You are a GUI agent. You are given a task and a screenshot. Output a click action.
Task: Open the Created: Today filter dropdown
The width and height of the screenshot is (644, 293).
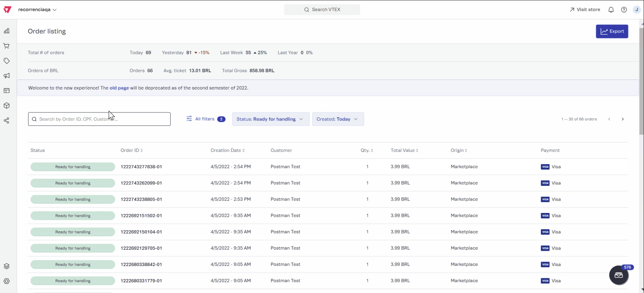coord(338,119)
